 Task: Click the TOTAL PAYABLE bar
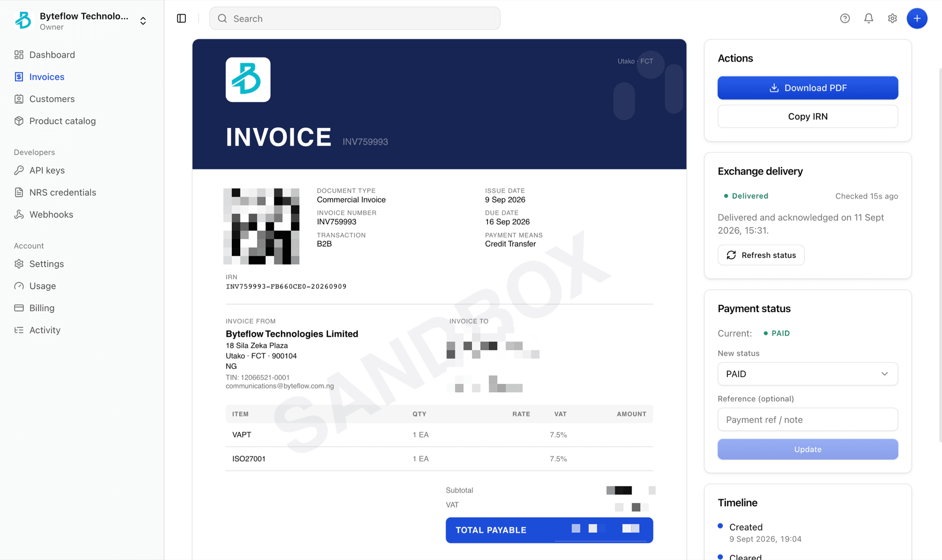(549, 530)
